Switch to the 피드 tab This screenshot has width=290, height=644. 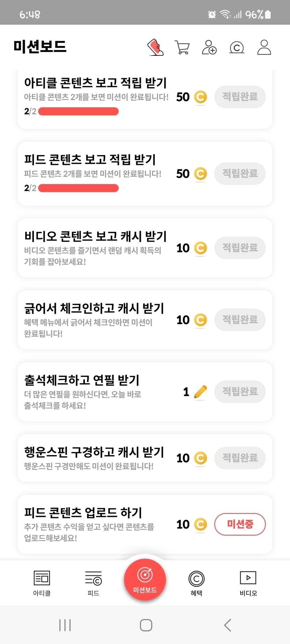point(93,583)
